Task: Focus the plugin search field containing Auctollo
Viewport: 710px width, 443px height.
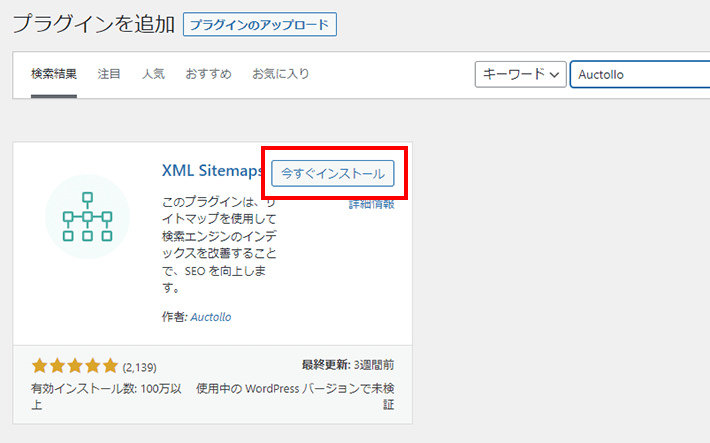Action: (640, 74)
